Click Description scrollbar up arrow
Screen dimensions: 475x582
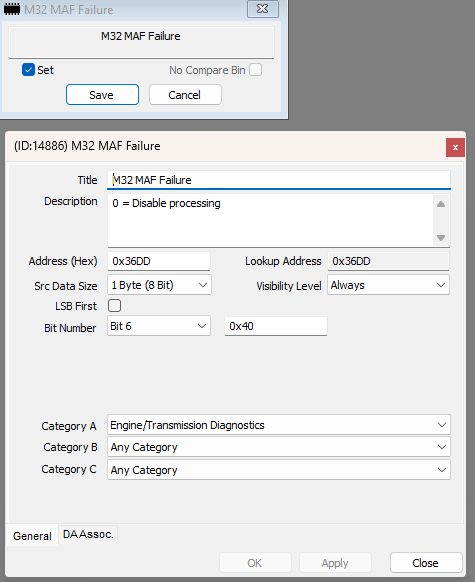pos(441,204)
